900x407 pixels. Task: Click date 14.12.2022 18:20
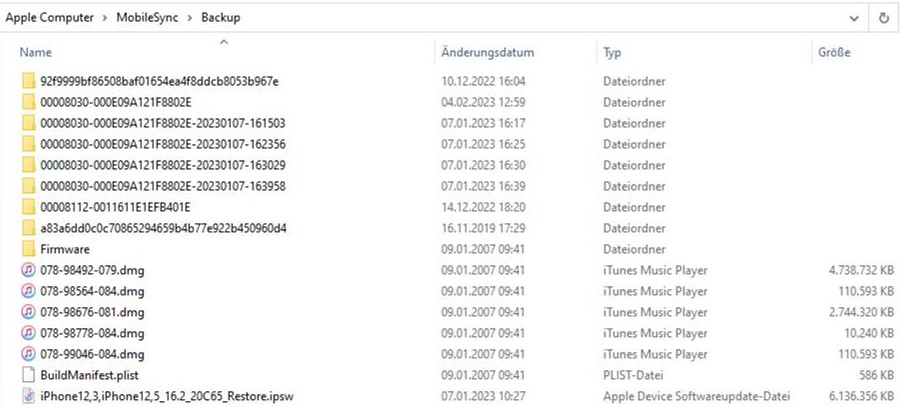click(x=483, y=207)
